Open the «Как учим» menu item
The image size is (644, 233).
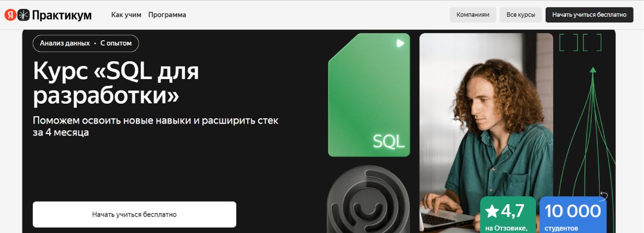[126, 15]
